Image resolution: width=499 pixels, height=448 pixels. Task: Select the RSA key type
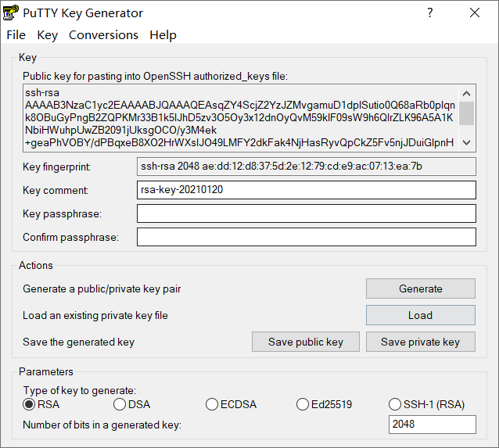point(41,404)
